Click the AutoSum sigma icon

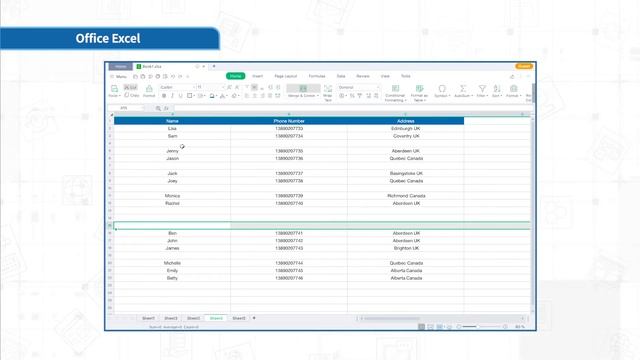463,88
